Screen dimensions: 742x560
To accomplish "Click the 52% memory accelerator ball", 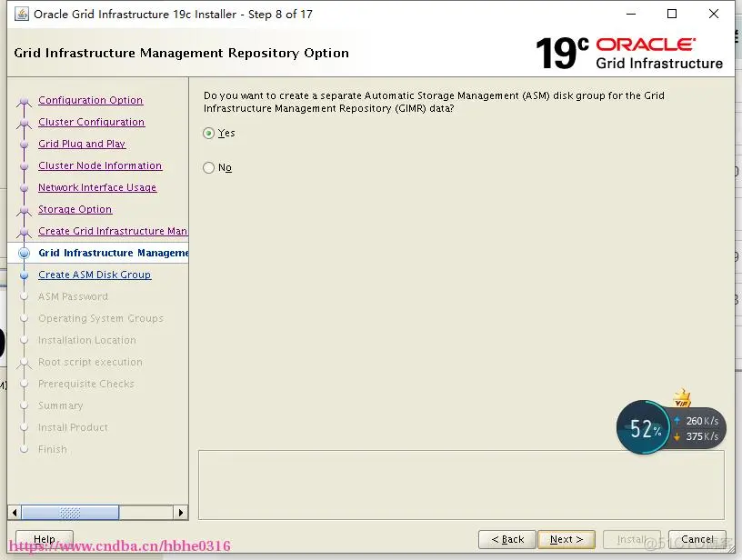I will point(644,427).
